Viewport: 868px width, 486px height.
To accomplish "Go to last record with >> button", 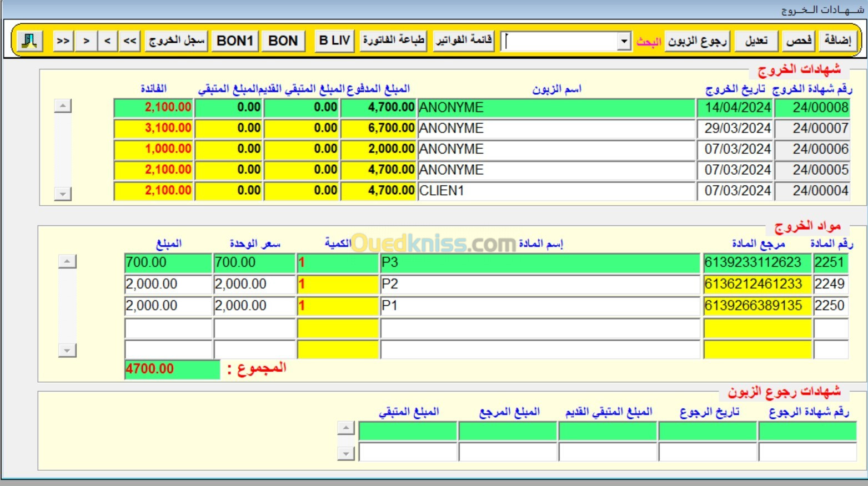I will (63, 40).
